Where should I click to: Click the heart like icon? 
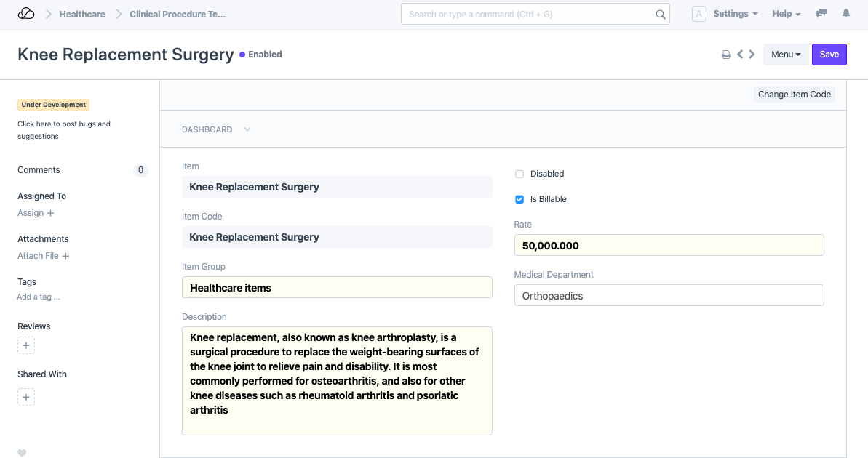pyautogui.click(x=22, y=453)
